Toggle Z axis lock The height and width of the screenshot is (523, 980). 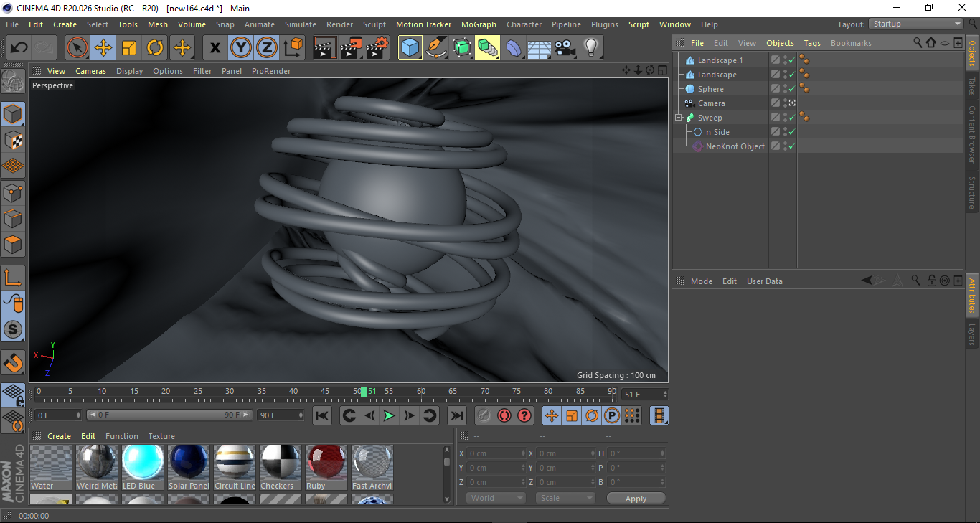coord(266,48)
